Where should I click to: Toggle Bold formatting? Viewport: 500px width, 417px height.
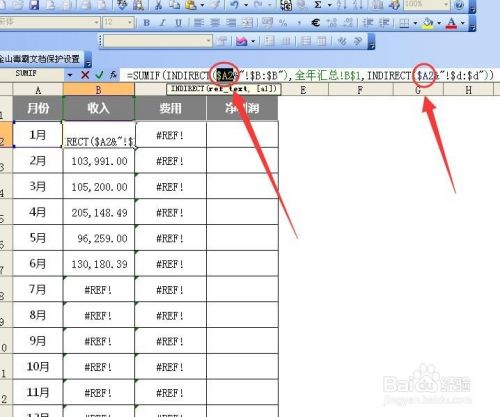146,23
